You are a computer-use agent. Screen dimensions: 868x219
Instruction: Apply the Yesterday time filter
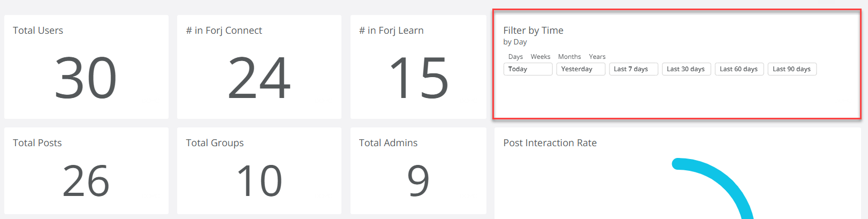point(581,69)
